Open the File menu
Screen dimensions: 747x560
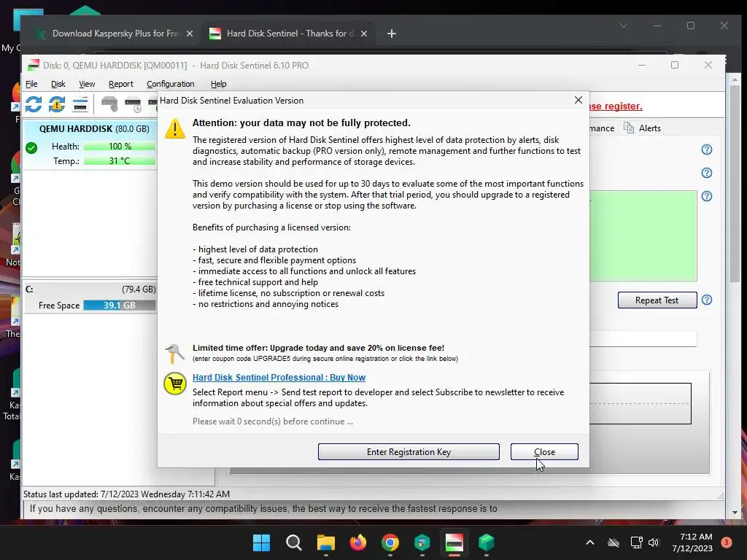(31, 84)
